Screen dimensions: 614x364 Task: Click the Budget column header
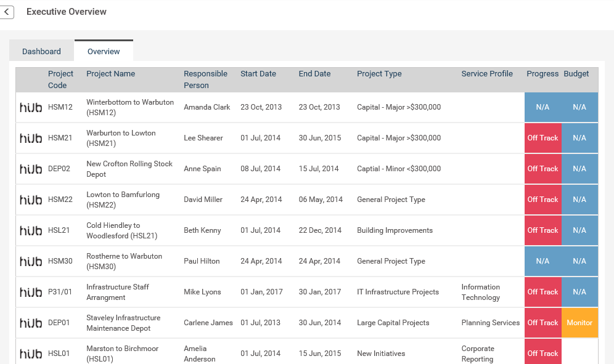point(576,73)
